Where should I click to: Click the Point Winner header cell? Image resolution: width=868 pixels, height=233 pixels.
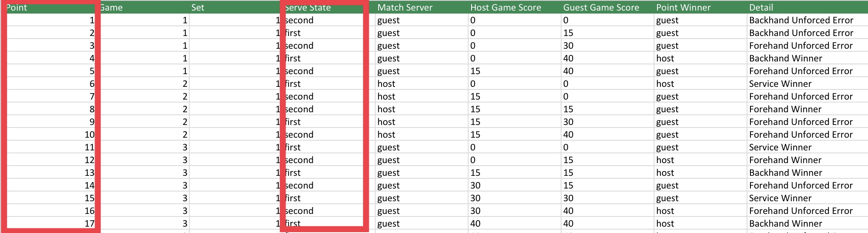tap(700, 7)
